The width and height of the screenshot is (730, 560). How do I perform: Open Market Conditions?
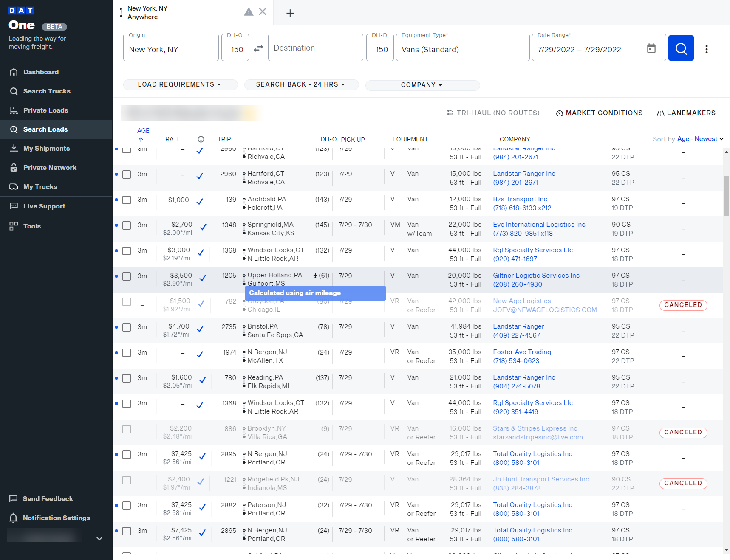coord(599,113)
